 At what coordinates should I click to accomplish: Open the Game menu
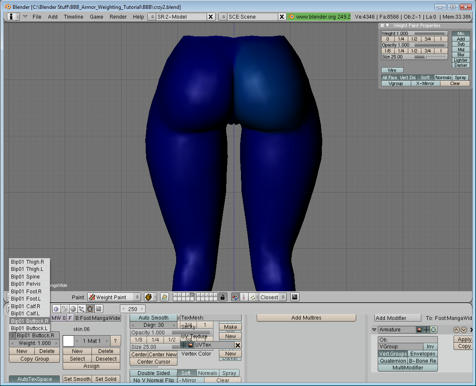(x=96, y=17)
